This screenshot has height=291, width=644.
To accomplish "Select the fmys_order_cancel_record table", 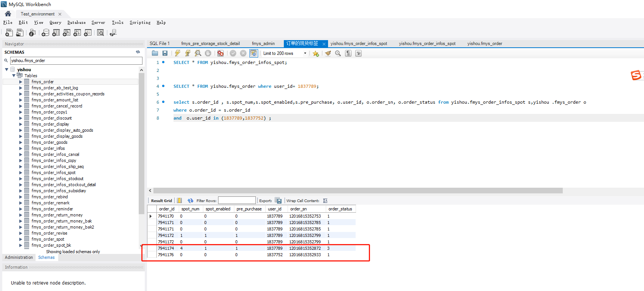I will (57, 106).
